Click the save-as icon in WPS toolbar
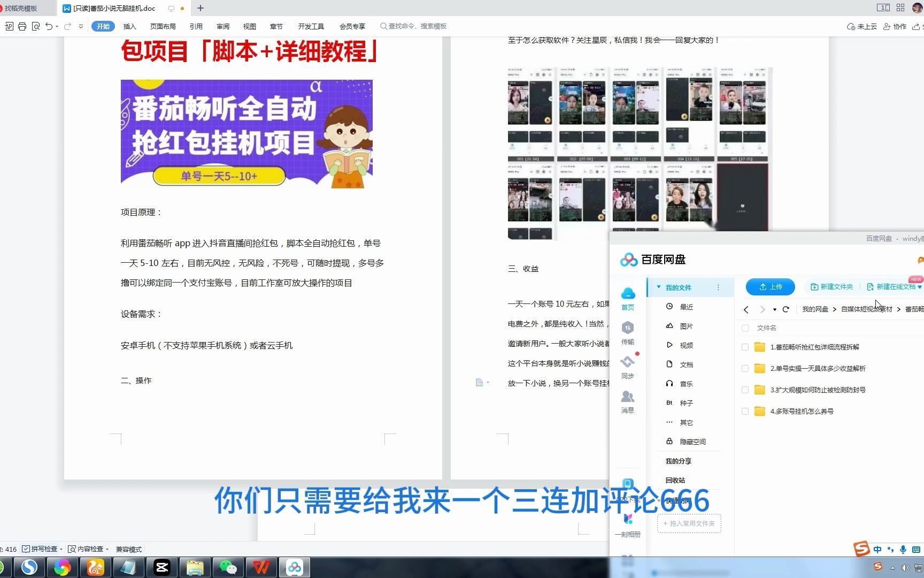 pos(9,26)
